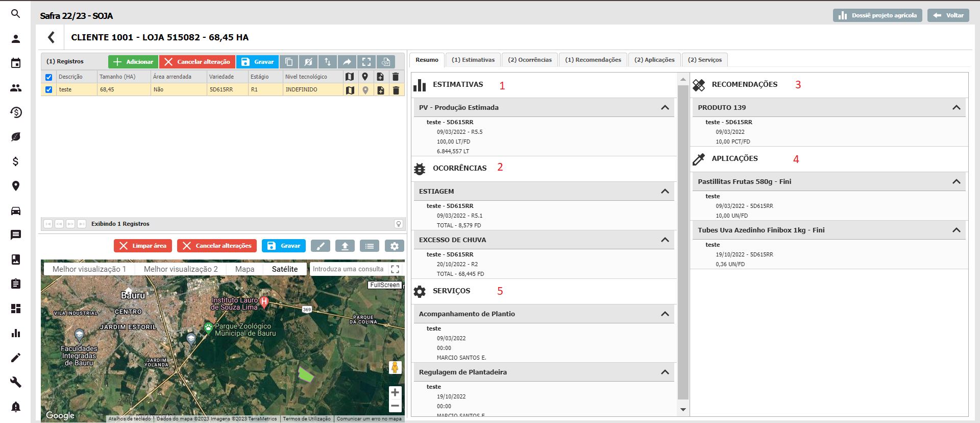Click the clipboard icon in the sidebar

16,284
